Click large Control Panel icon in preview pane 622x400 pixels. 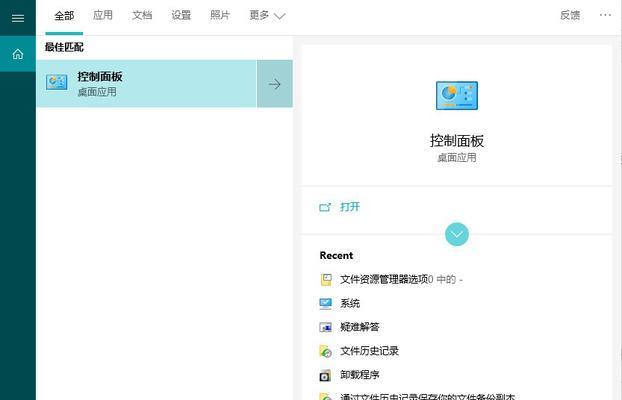tap(457, 96)
